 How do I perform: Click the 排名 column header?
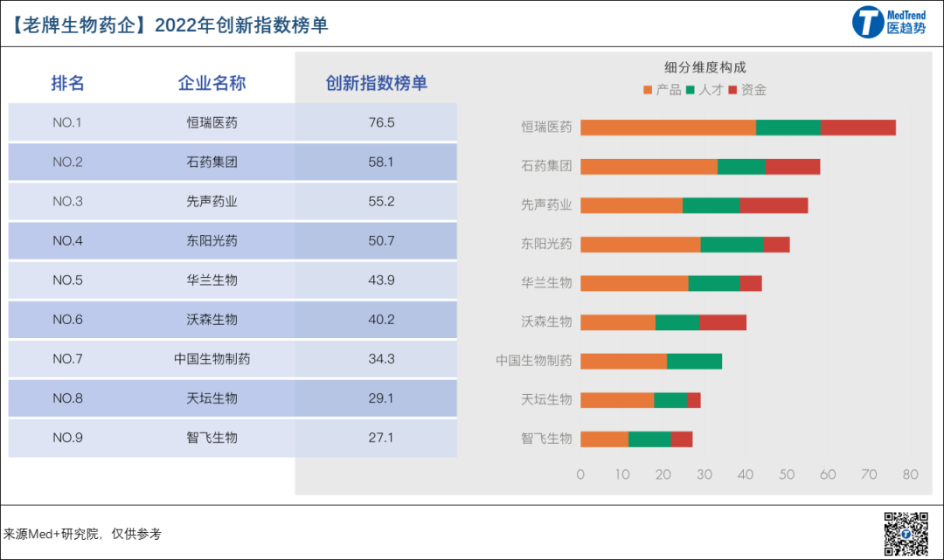(x=67, y=83)
